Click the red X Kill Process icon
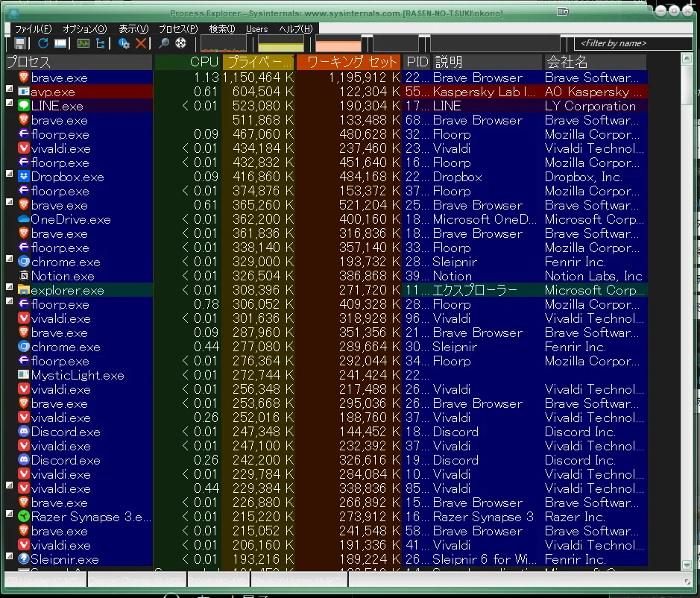700x598 pixels. click(141, 43)
